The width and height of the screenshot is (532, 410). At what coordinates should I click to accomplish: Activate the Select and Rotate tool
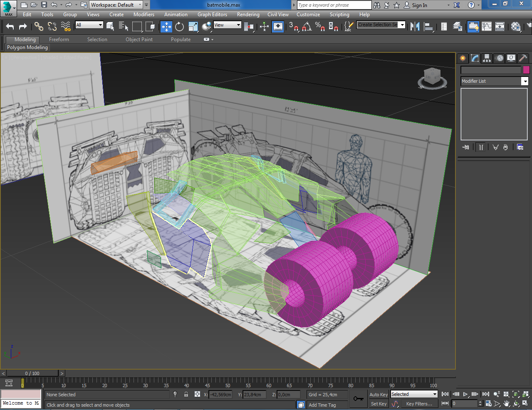click(180, 27)
